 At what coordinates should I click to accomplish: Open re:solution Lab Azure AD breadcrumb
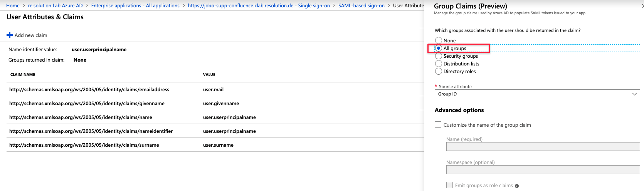coord(55,6)
